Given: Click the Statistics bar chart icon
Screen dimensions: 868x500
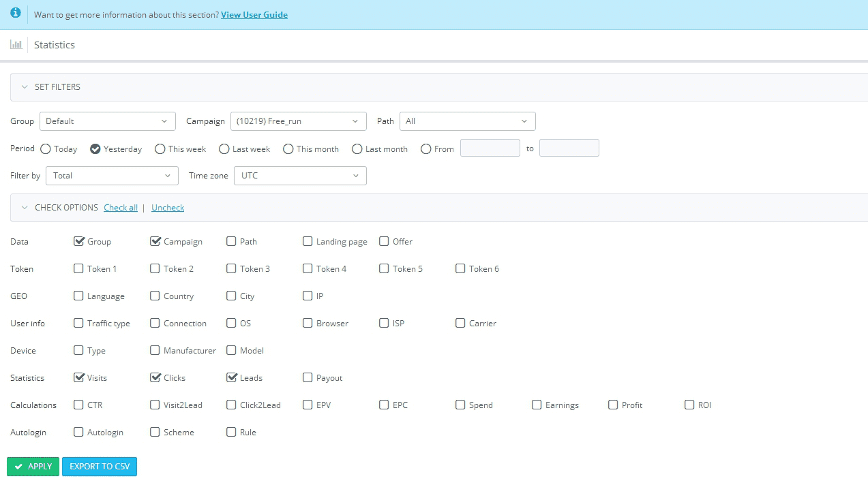Looking at the screenshot, I should (x=16, y=45).
